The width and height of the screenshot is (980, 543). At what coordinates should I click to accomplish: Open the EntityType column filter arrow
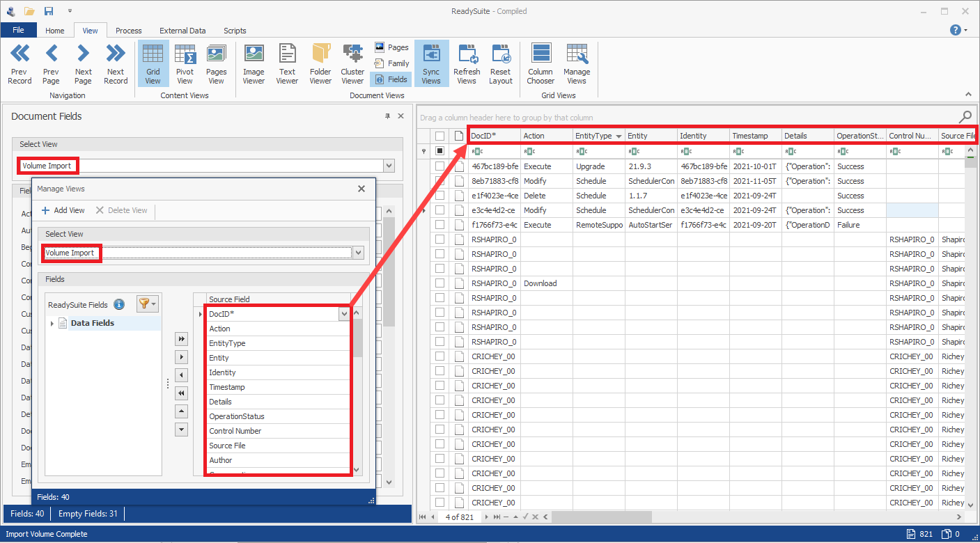click(619, 136)
